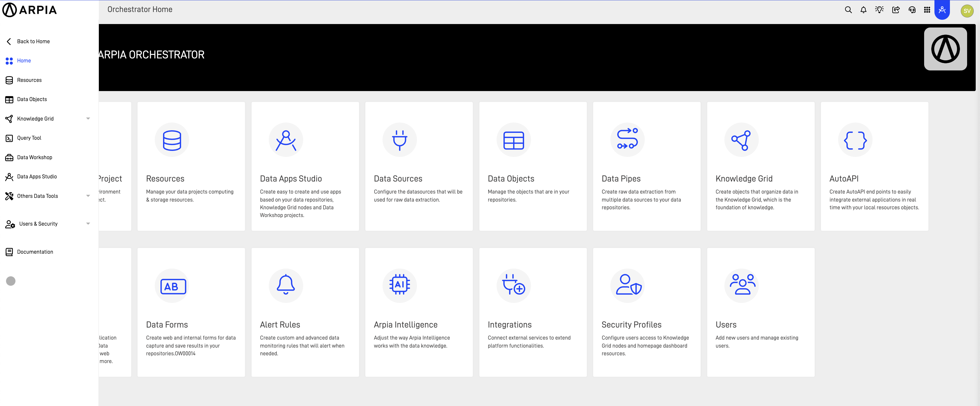Open the Data Pipes extraction tool
The height and width of the screenshot is (406, 980).
(646, 166)
